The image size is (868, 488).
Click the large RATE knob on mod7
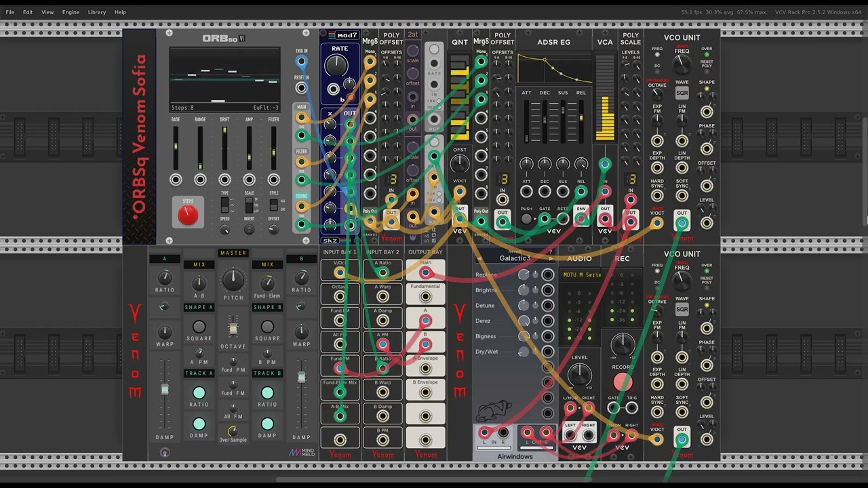click(x=336, y=66)
